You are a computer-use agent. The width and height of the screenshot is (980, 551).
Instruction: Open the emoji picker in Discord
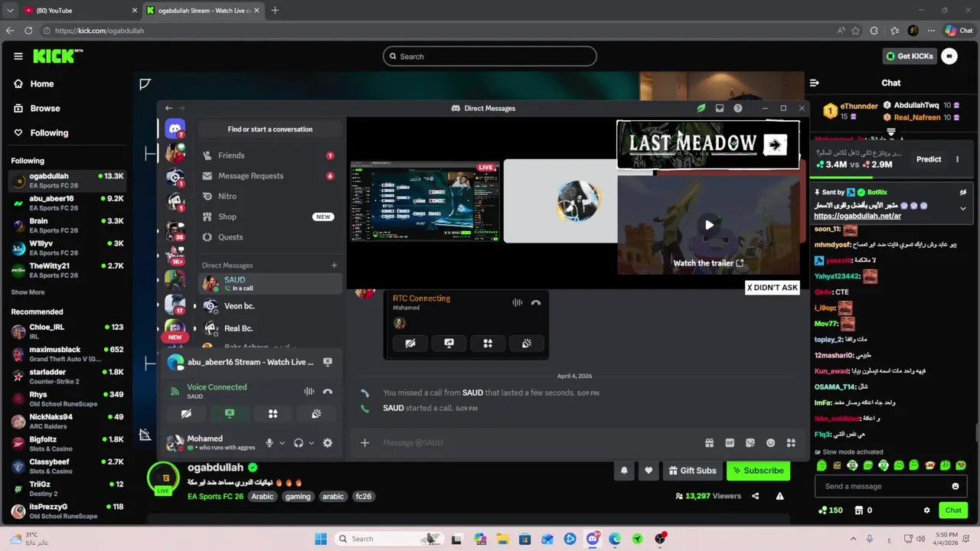click(770, 442)
